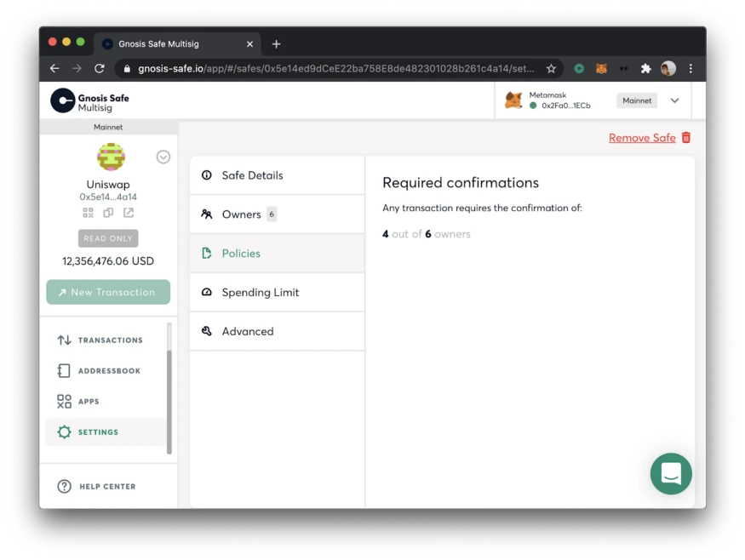
Task: Open the Addressbook sidebar item
Action: (x=105, y=370)
